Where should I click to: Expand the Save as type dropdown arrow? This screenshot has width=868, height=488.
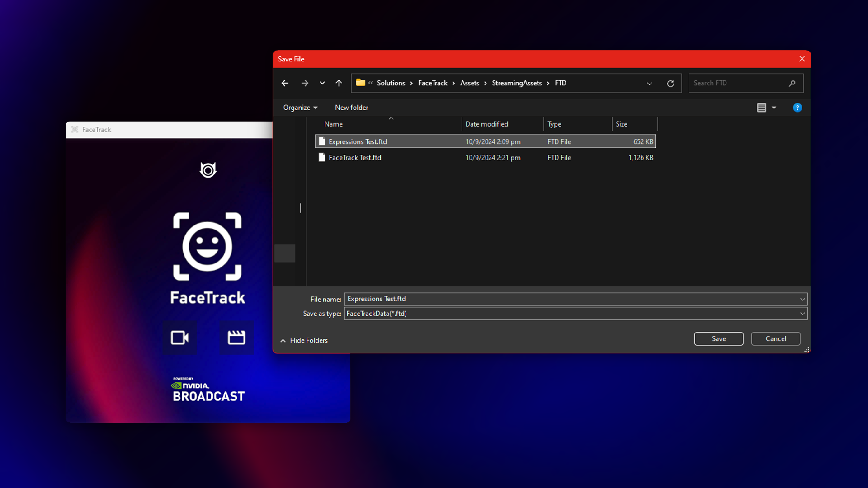[802, 314]
